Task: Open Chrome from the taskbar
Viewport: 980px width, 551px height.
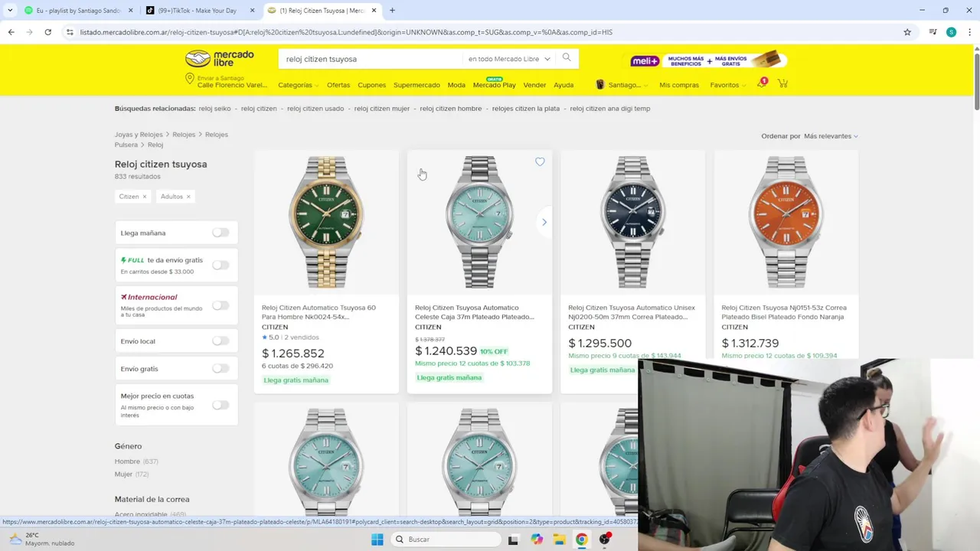Action: [582, 540]
